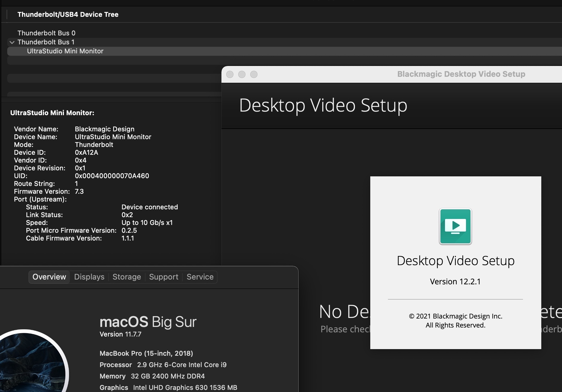This screenshot has height=392, width=562.
Task: Click Cable Firmware Version value 1.1.1
Action: [128, 238]
